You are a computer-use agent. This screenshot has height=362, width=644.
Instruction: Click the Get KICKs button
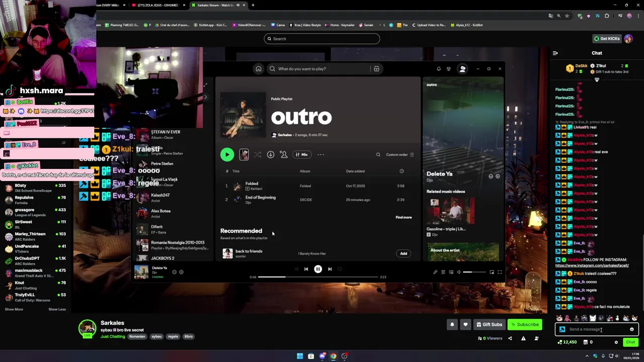click(607, 39)
